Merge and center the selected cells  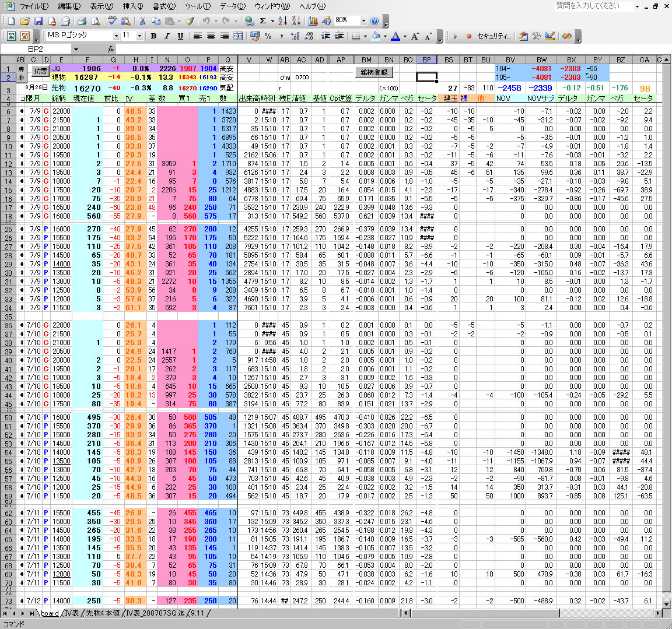(x=238, y=36)
